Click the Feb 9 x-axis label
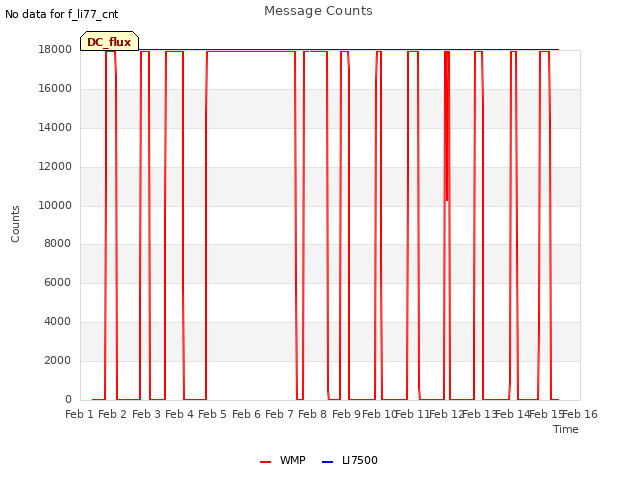The width and height of the screenshot is (640, 480). pos(346,414)
